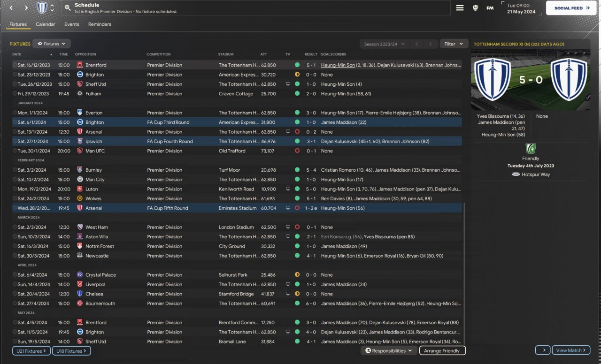601x364 pixels.
Task: Click Brentford badge in 16/12/2023 row
Action: [80, 65]
